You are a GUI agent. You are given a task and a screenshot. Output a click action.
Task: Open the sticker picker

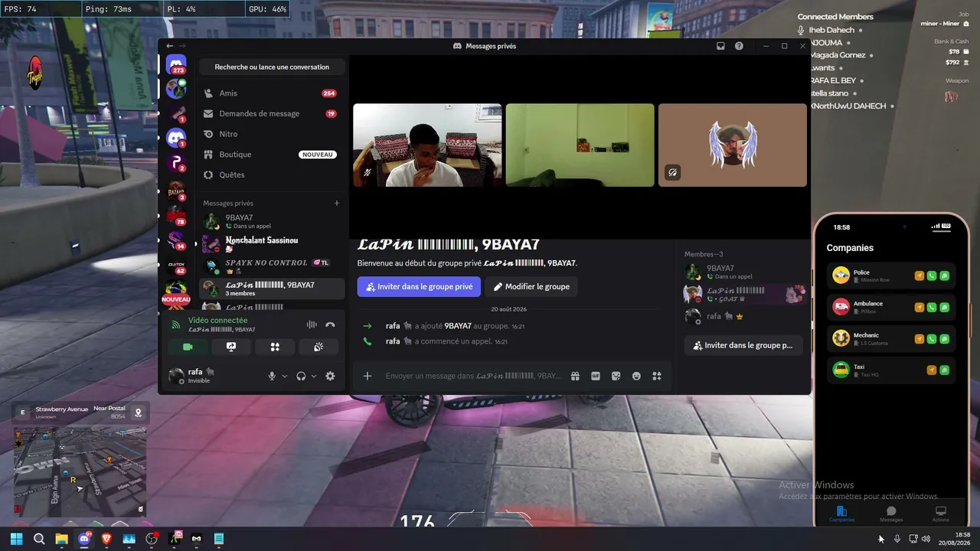pos(616,376)
